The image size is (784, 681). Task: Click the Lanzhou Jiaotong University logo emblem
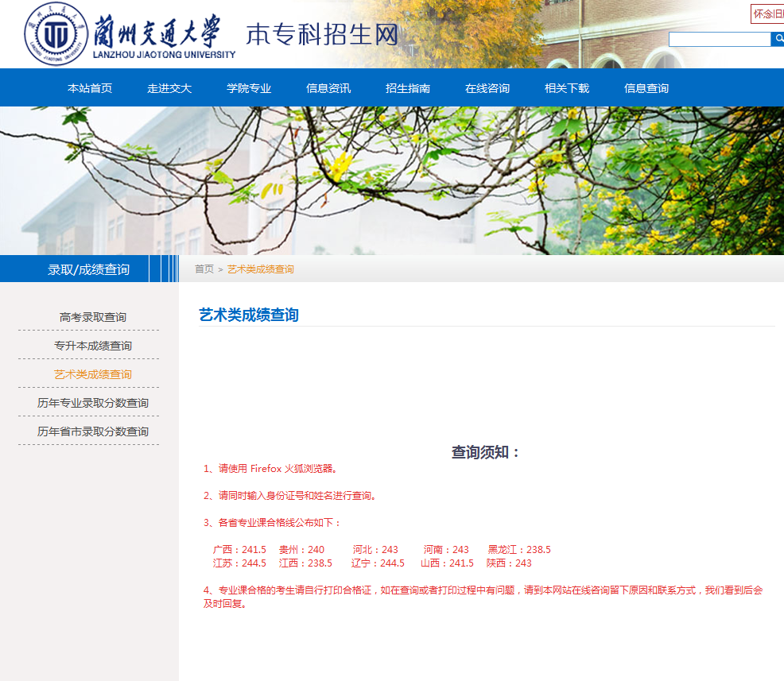(56, 34)
